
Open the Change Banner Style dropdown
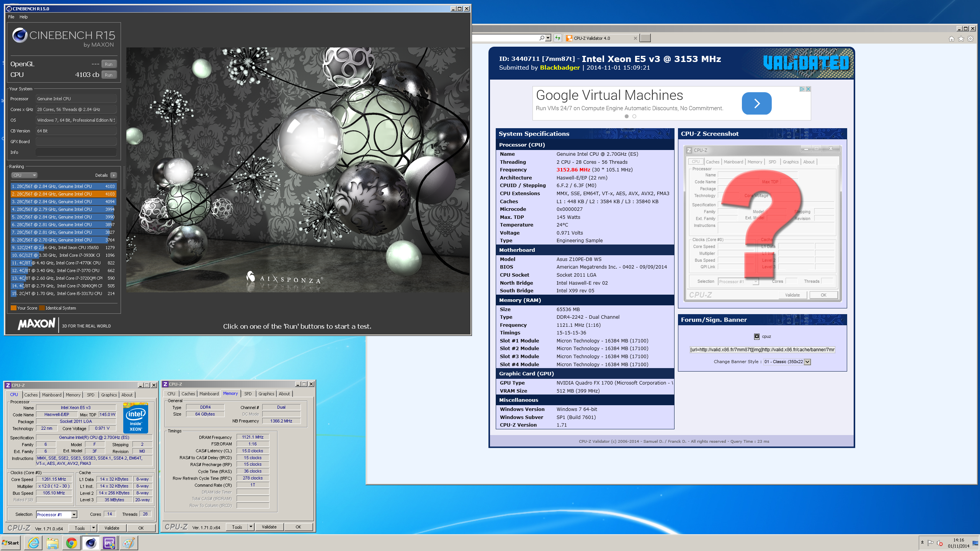[x=787, y=362]
